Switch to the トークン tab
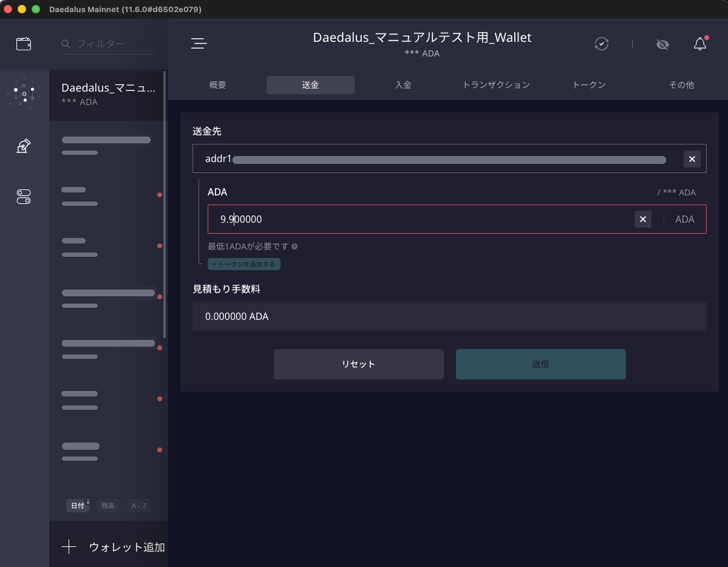Screen dimensions: 728x567 pos(589,85)
